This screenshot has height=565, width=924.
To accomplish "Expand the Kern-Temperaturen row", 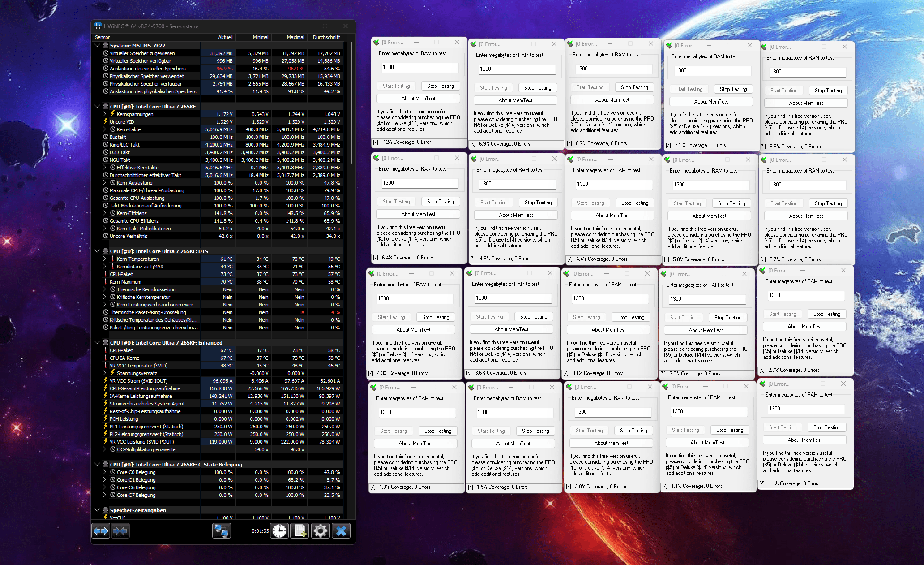I will tap(104, 259).
